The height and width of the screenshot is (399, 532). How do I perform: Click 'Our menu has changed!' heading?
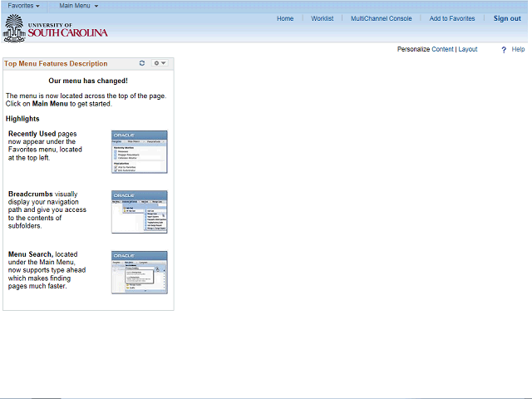[88, 81]
